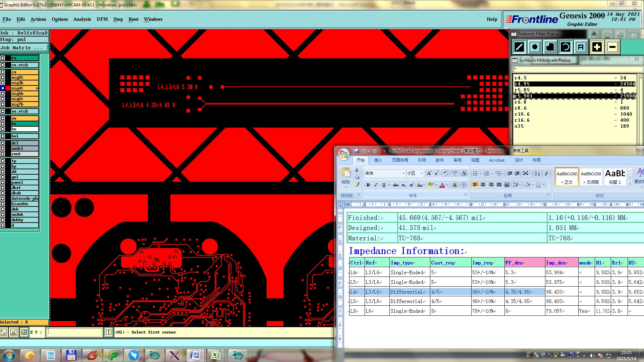Toggle display checkbox for sig2t layer
The image size is (644, 362).
pyautogui.click(x=3, y=77)
